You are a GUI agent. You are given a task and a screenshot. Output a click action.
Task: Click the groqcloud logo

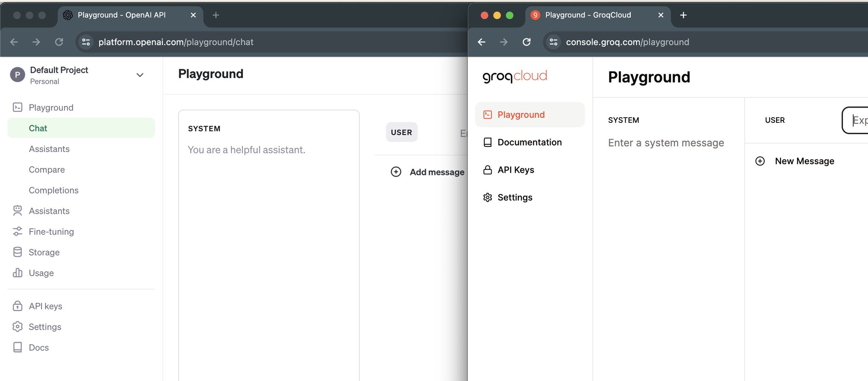[x=515, y=76]
